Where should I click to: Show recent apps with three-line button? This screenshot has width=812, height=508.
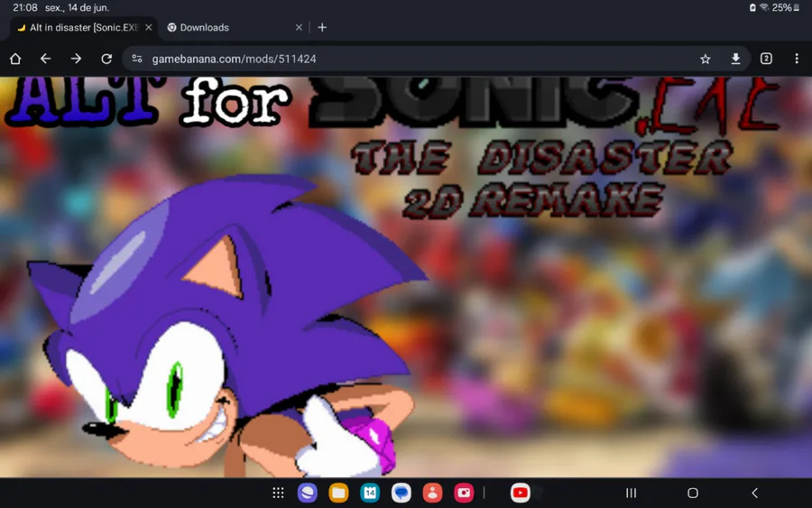click(x=631, y=493)
